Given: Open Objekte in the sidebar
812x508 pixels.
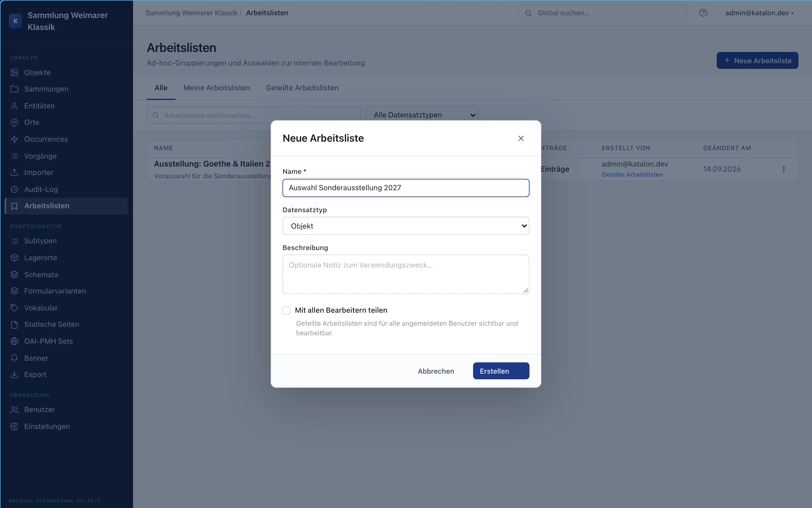Looking at the screenshot, I should tap(66, 73).
